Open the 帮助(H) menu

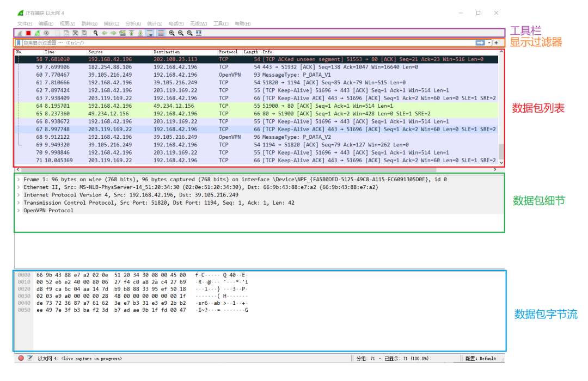243,23
